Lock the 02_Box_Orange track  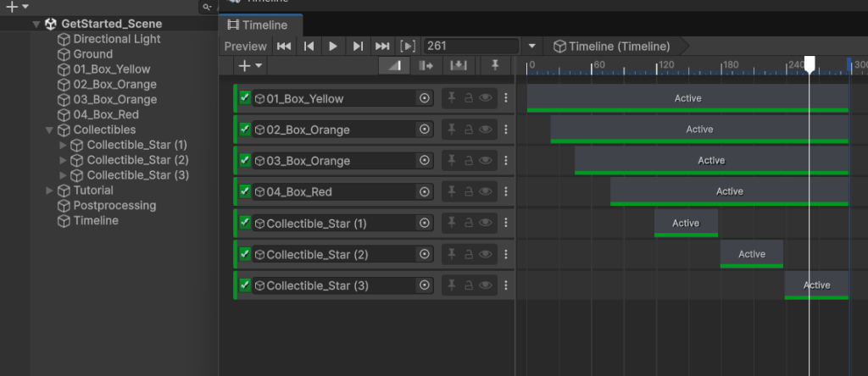click(468, 130)
